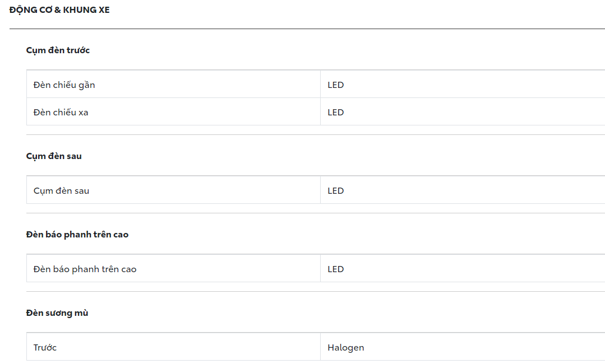Click LED value for Đèn chiếu xa
605x364 pixels.
point(335,113)
